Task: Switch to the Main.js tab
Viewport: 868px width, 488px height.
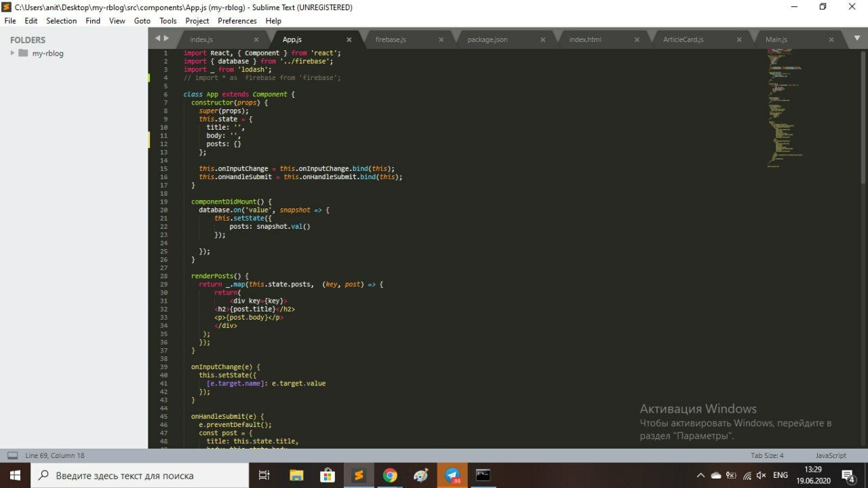Action: pyautogui.click(x=776, y=39)
